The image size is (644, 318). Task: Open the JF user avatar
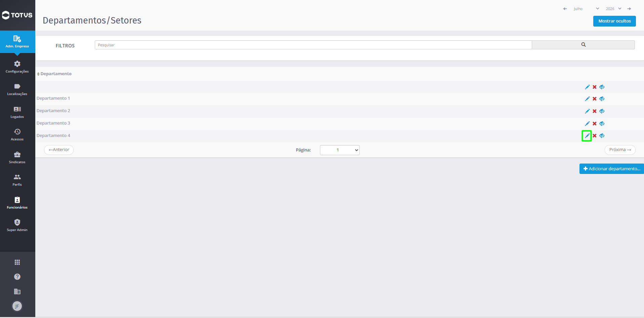(17, 306)
